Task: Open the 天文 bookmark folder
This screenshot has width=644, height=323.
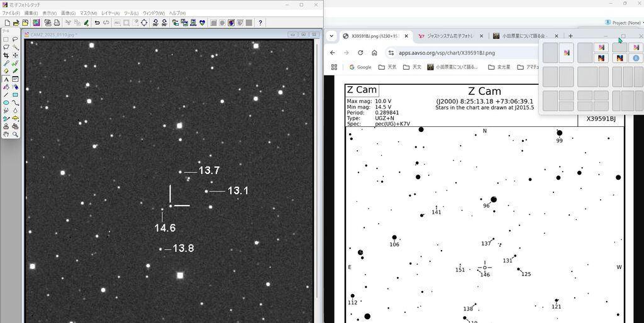Action: (x=412, y=67)
